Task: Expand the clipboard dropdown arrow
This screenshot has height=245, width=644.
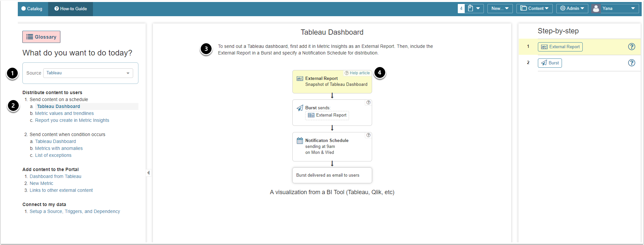Action: [x=478, y=8]
